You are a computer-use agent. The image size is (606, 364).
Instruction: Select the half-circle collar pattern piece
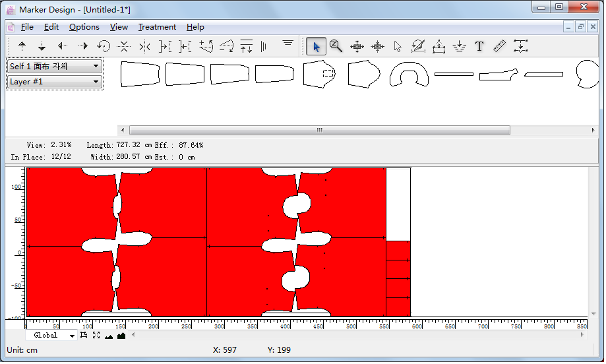pos(409,75)
